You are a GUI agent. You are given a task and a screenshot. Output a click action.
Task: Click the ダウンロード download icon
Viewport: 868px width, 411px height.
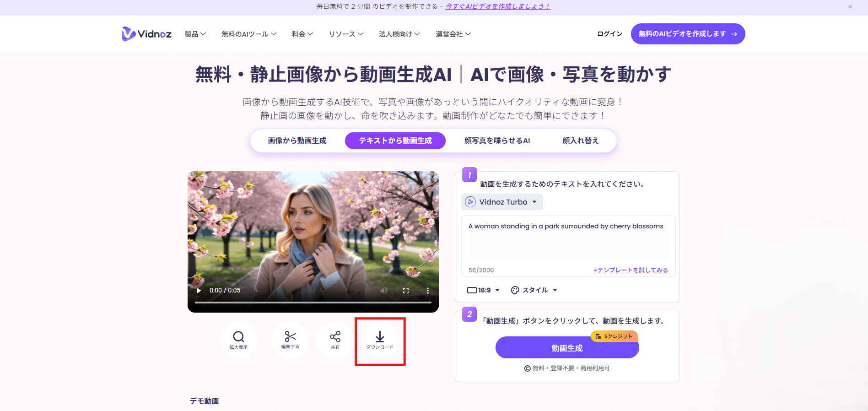[380, 341]
